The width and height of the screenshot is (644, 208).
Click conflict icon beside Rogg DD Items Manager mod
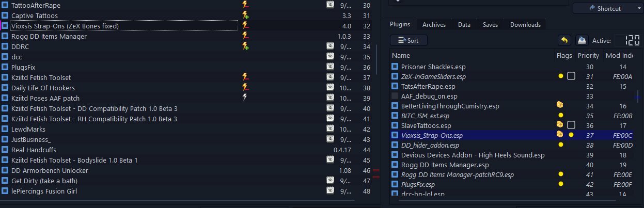click(245, 36)
